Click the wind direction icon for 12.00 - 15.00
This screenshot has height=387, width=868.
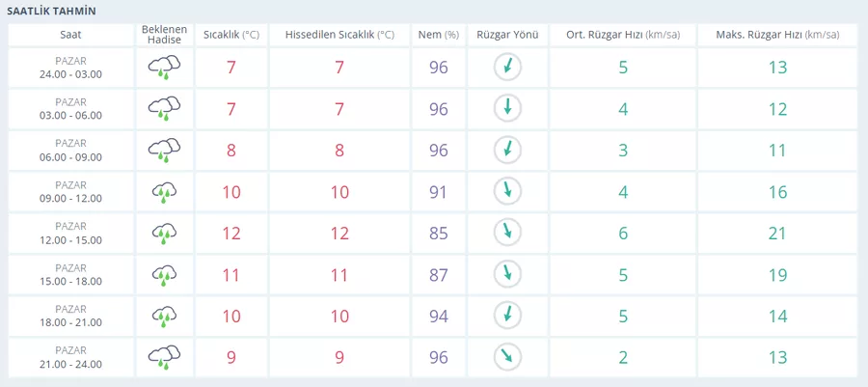[x=506, y=233]
